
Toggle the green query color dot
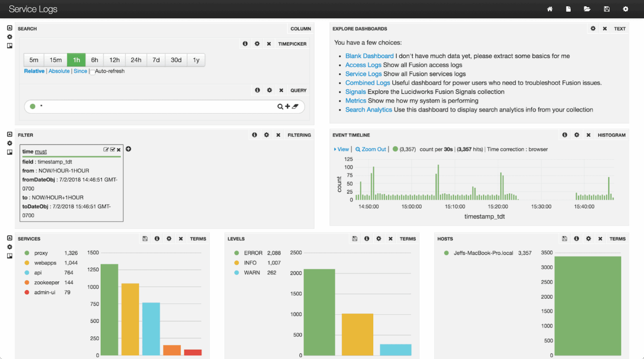[x=33, y=107]
